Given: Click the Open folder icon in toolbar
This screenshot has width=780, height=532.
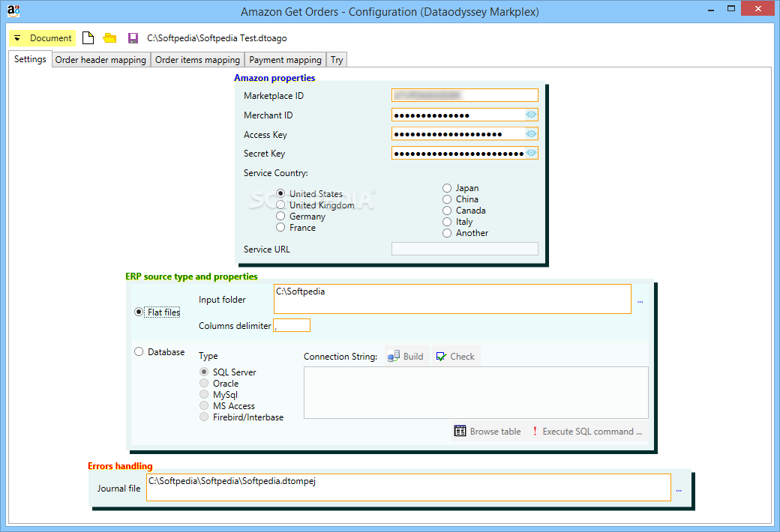Looking at the screenshot, I should [x=109, y=37].
